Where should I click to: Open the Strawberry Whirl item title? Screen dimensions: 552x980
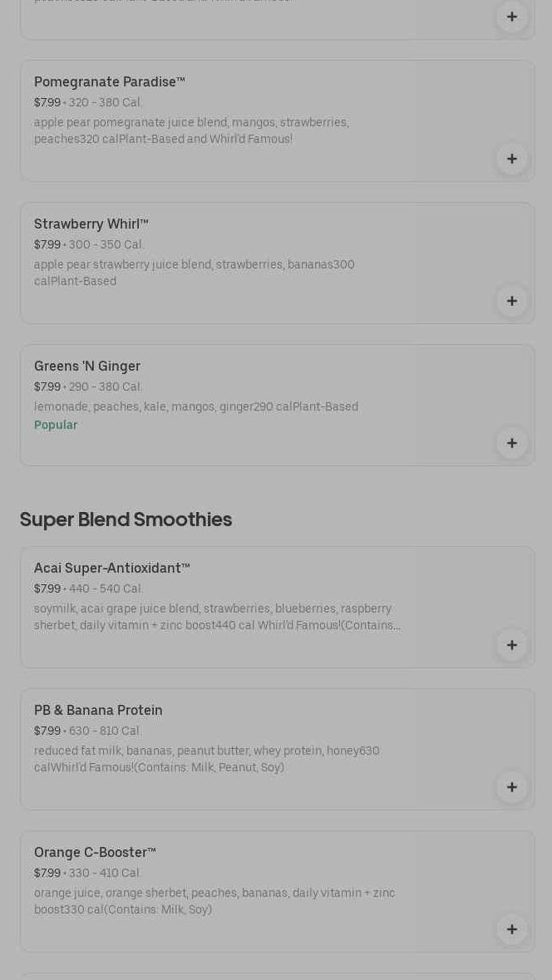coord(91,224)
